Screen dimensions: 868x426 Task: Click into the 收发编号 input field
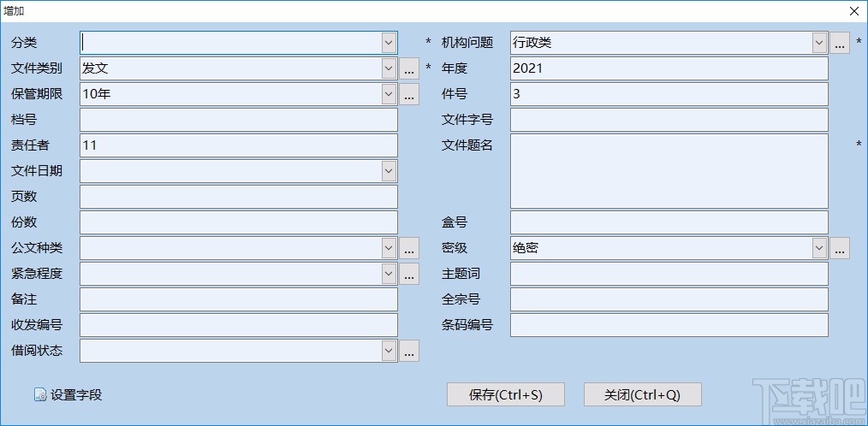[239, 325]
